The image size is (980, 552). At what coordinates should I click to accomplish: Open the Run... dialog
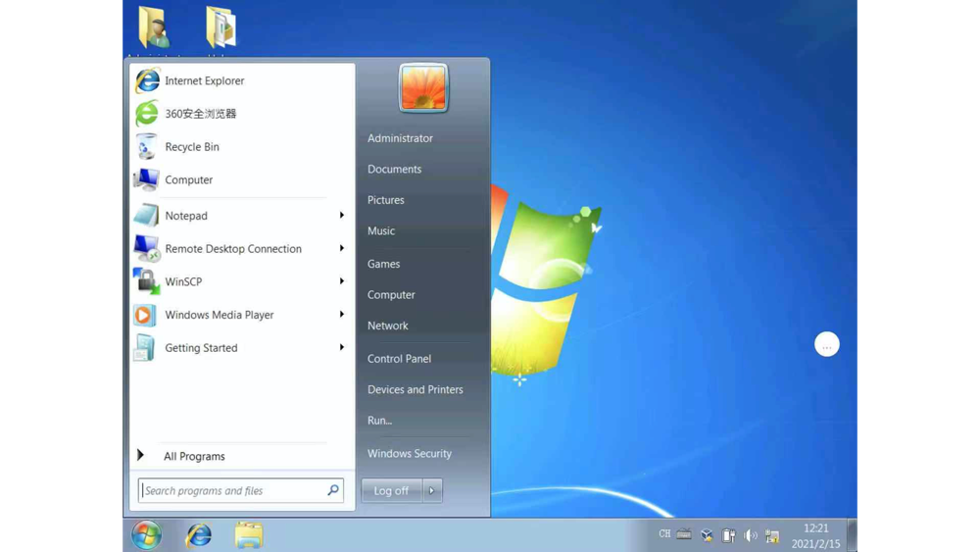(x=379, y=420)
